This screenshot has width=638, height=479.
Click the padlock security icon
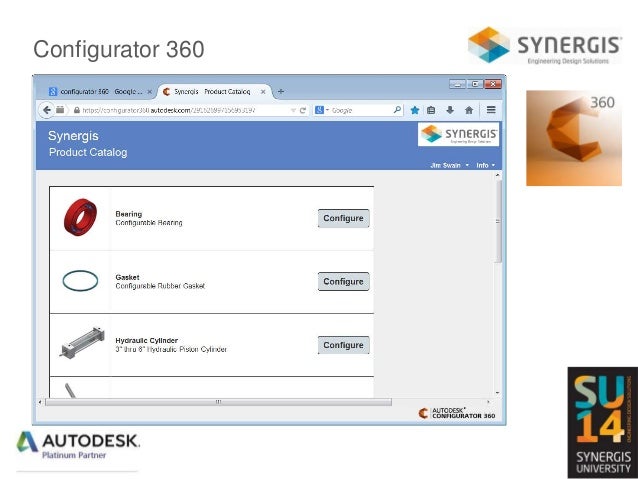76,110
